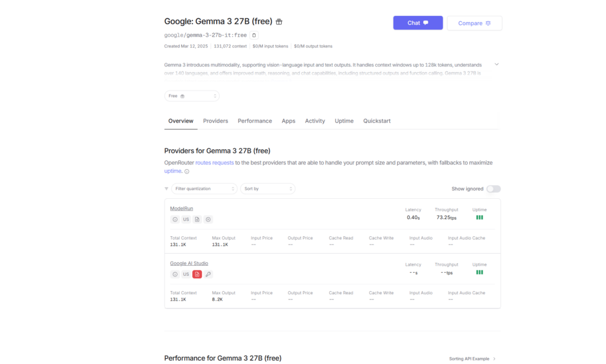Screen dimensions: 606x364
Task: Switch to the Providers tab
Action: [215, 121]
